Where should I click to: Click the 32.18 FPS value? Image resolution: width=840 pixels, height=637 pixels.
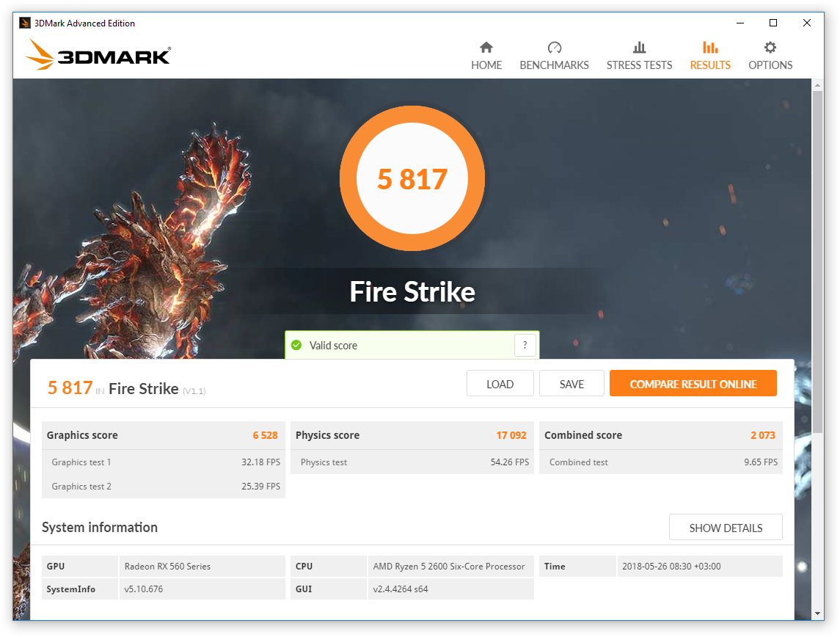(x=261, y=462)
